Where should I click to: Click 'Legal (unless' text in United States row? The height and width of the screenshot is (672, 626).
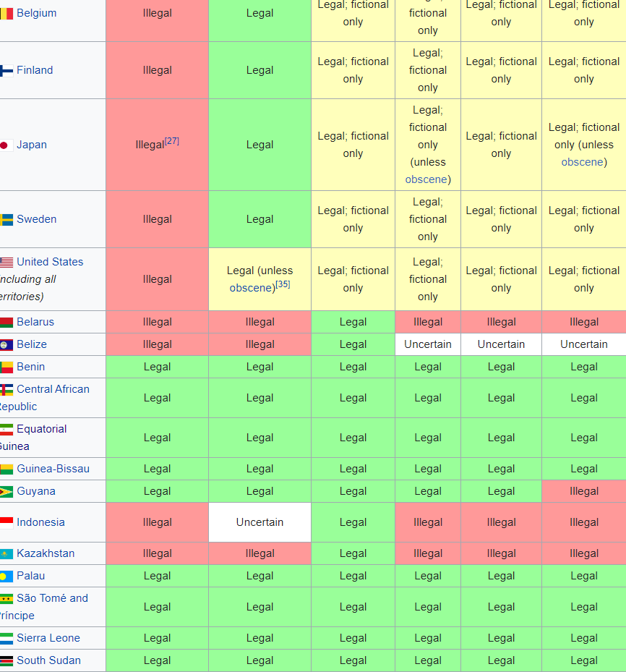260,271
